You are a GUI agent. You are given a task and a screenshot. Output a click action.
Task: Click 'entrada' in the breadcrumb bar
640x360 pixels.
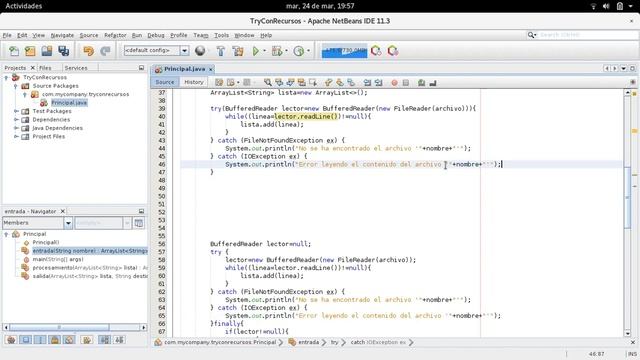[308, 342]
